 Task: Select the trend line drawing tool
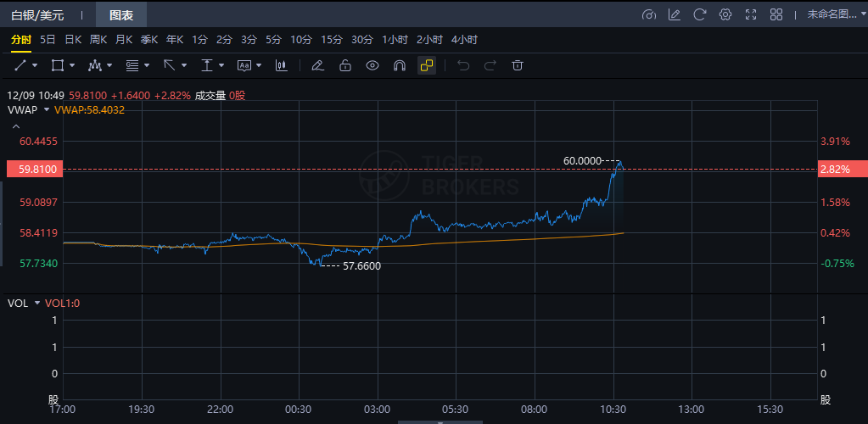[21, 65]
